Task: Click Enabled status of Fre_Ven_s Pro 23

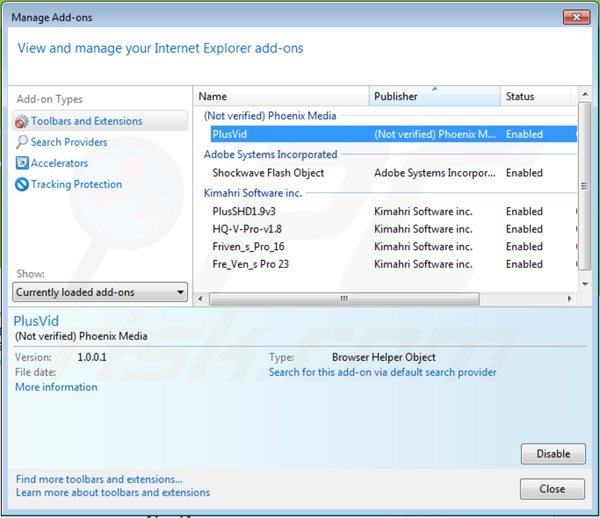Action: point(524,264)
